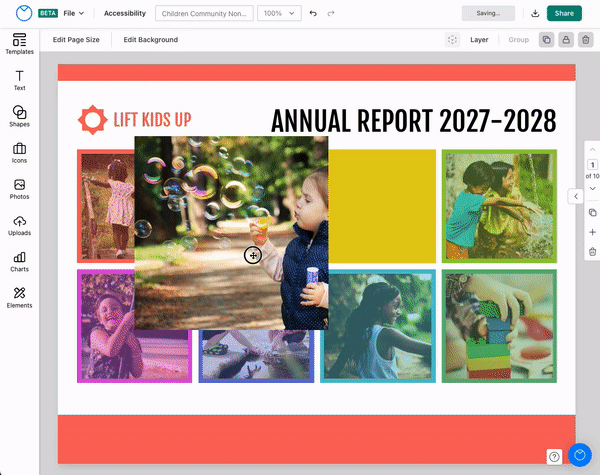Open the 100% zoom dropdown
The width and height of the screenshot is (600, 475).
coord(279,13)
